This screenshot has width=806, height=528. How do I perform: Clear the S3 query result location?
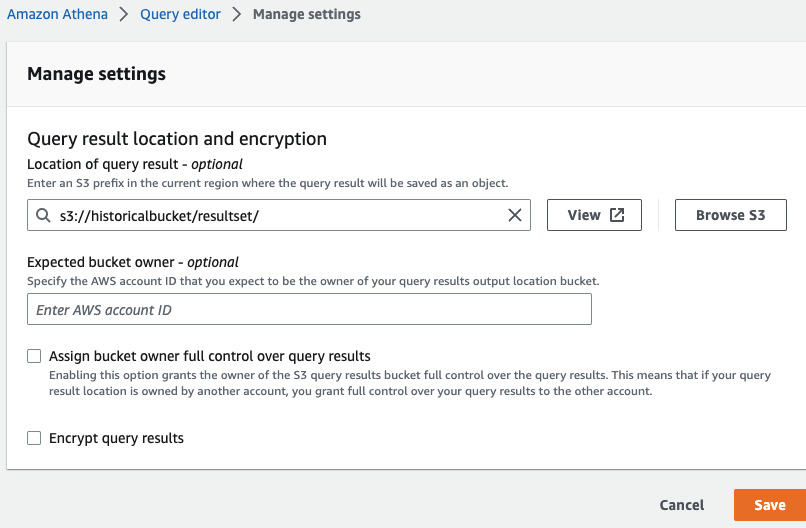pos(515,215)
